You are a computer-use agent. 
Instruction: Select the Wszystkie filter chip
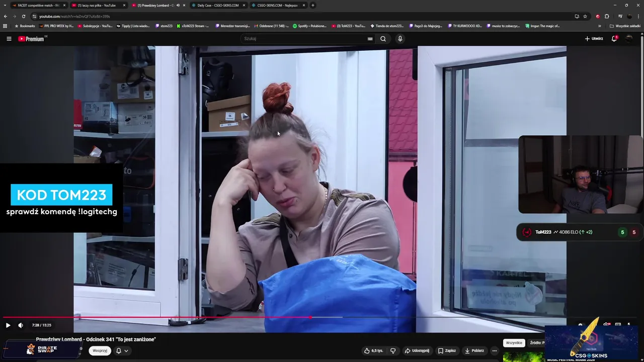[514, 343]
